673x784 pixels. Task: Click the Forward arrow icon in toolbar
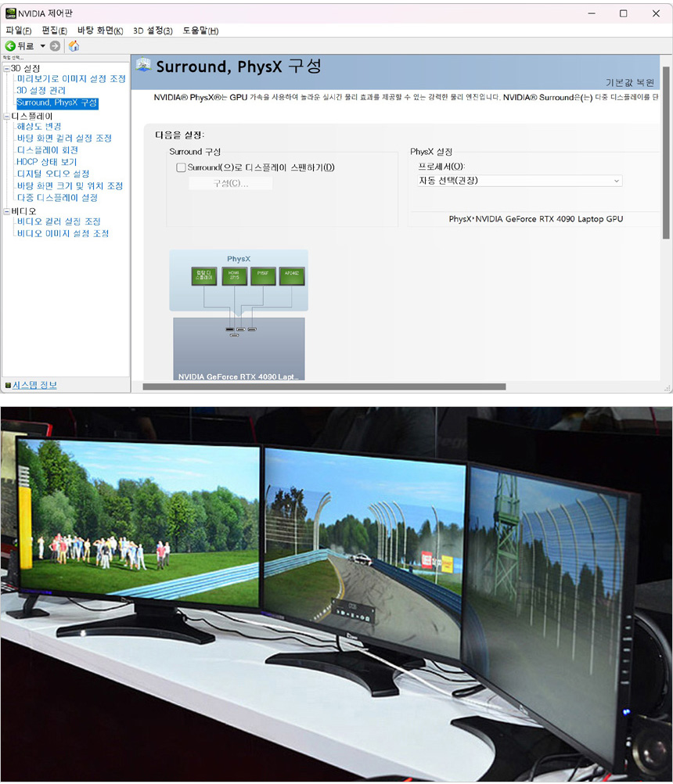pos(55,46)
